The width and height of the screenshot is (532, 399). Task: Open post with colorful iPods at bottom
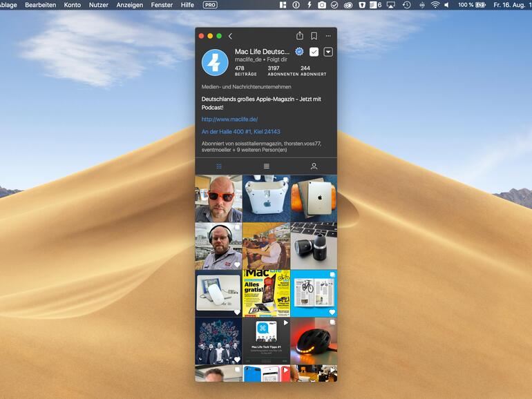point(266,373)
